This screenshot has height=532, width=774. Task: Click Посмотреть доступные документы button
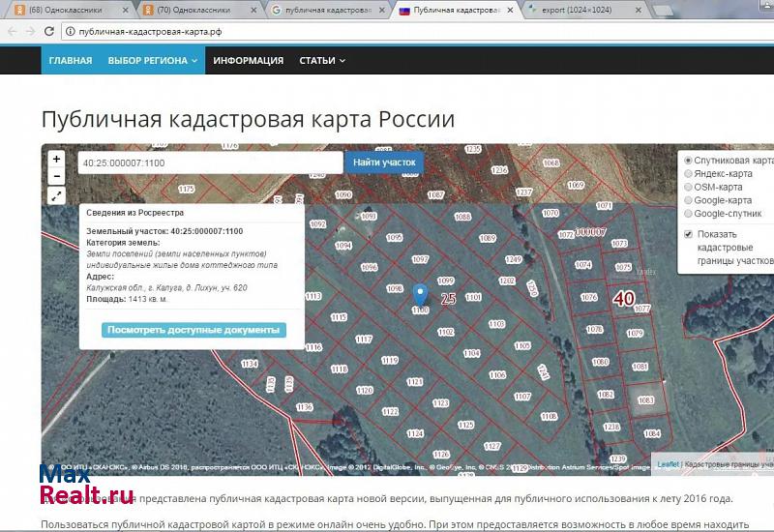(193, 330)
